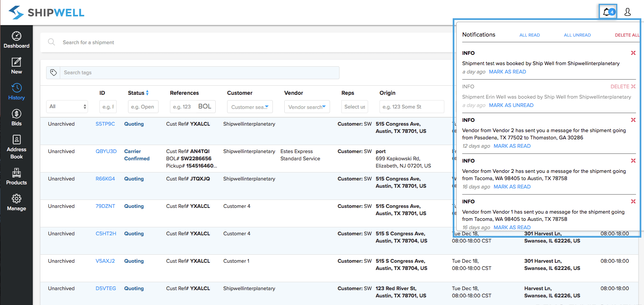The height and width of the screenshot is (305, 644).
Task: Open shipment S5TP9C
Action: (105, 124)
